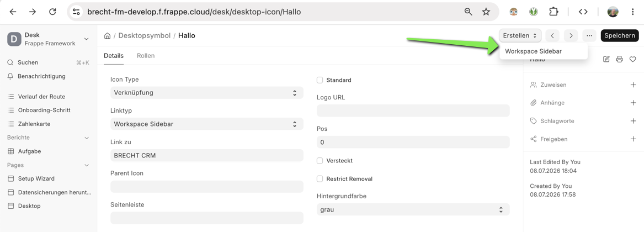Bookmark page with the star icon

click(486, 12)
